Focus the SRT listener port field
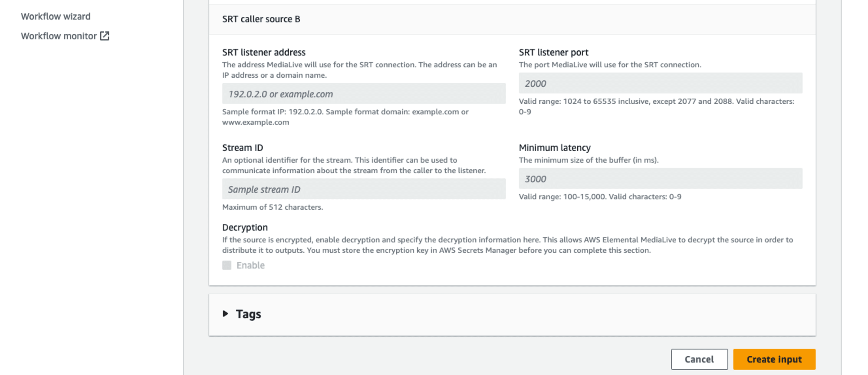Image resolution: width=868 pixels, height=375 pixels. coord(661,83)
